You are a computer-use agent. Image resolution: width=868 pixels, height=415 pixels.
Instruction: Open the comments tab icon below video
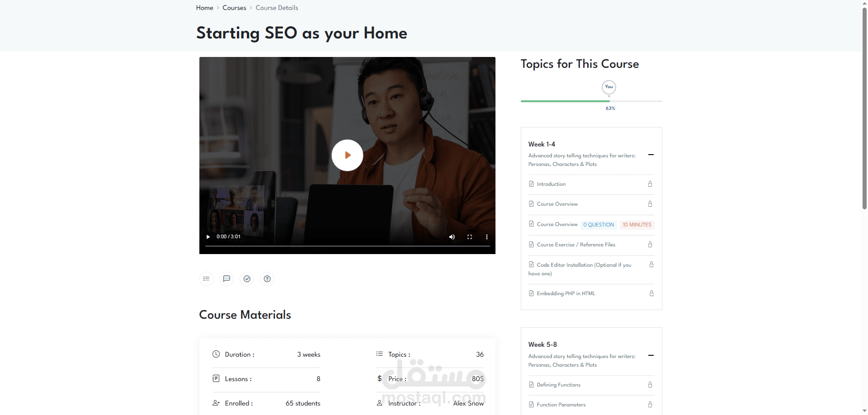[226, 278]
